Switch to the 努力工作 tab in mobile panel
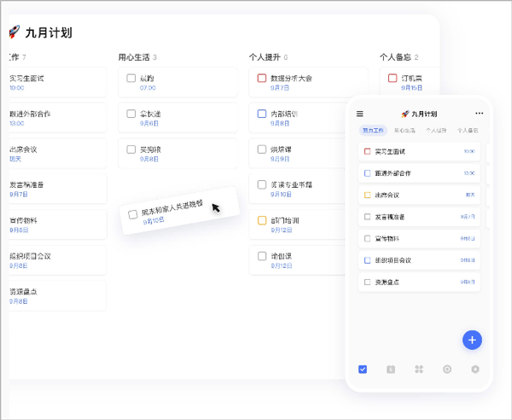Screen dimensions: 512x420 (374, 131)
